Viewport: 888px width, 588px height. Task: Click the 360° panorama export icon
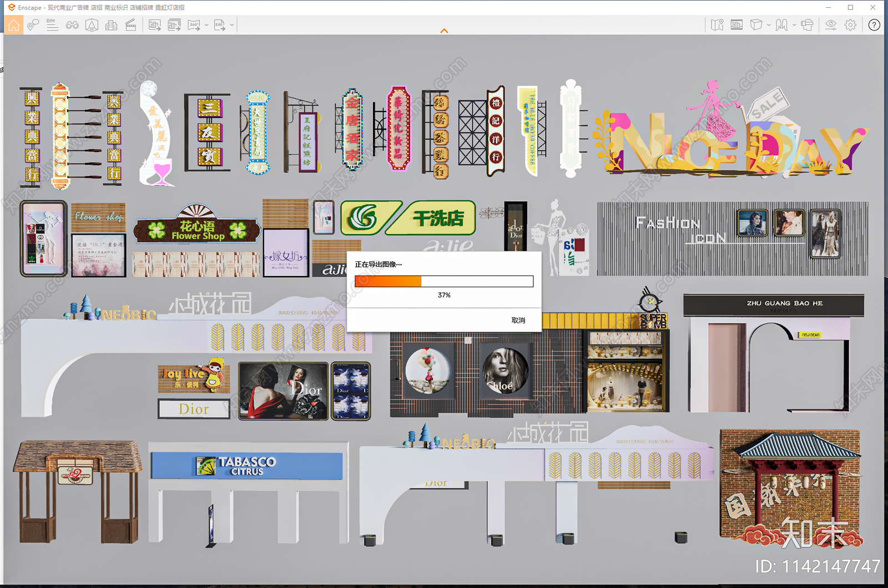pyautogui.click(x=194, y=25)
